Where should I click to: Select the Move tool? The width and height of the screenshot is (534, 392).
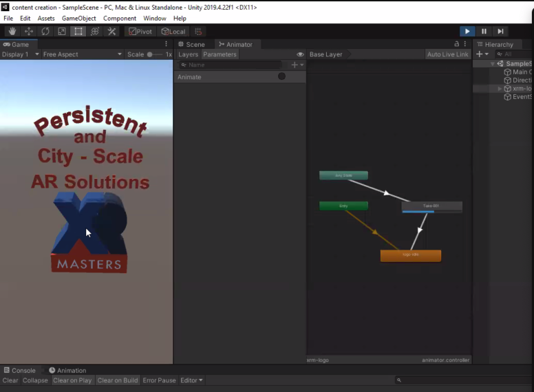coord(29,31)
